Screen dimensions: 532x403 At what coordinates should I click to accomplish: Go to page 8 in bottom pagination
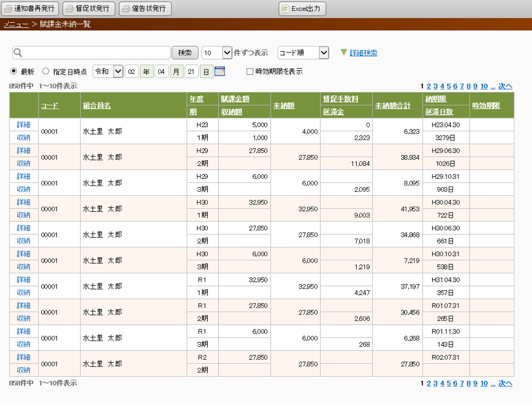tap(469, 383)
